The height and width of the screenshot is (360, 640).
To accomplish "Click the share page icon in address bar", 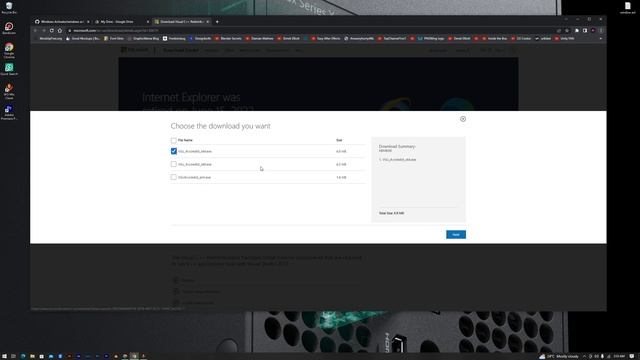I will click(559, 31).
